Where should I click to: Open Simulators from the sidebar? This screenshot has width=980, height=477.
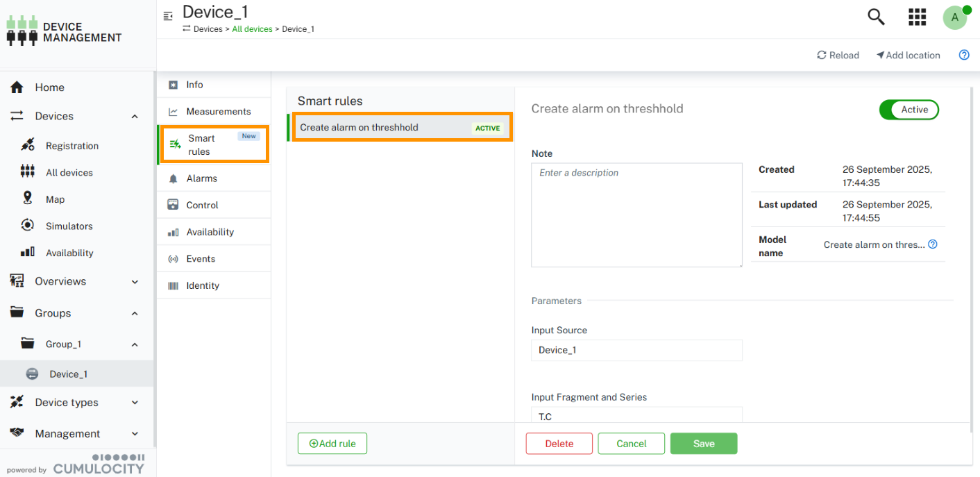point(69,226)
